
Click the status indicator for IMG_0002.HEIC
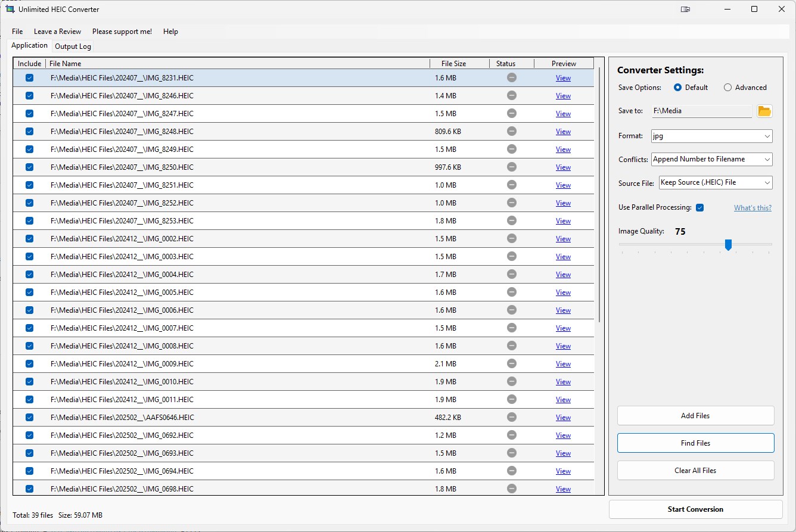click(511, 238)
